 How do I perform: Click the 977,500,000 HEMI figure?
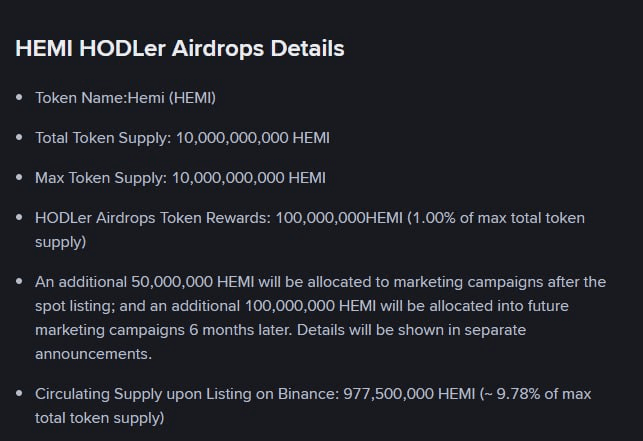409,394
